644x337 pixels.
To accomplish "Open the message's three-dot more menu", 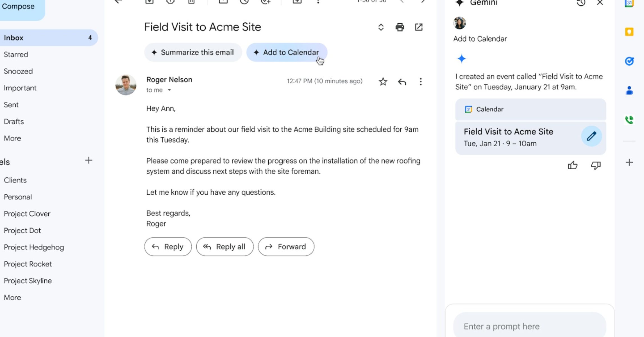I will pyautogui.click(x=421, y=82).
